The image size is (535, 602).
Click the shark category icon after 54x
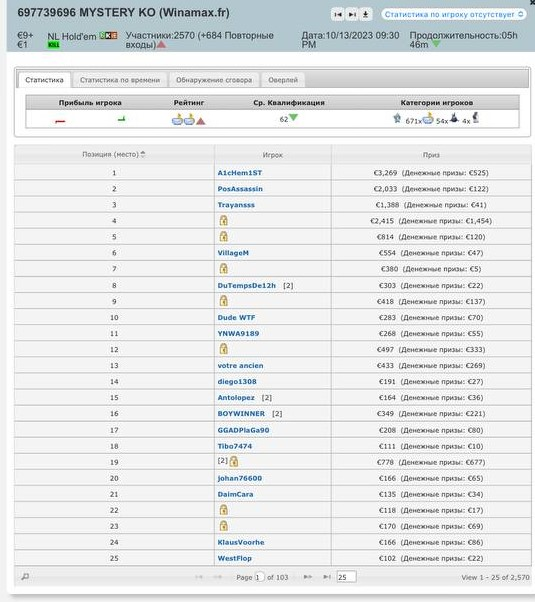[x=454, y=118]
